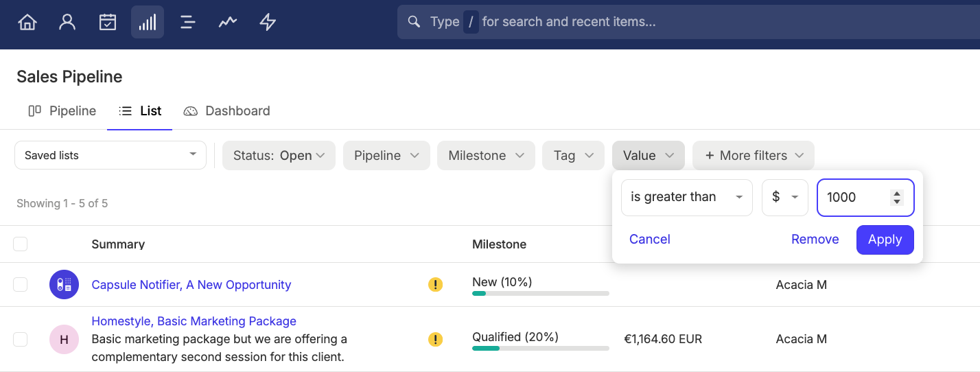The image size is (980, 372).
Task: Click the 'Showing 1 - 5 of 5' text
Action: click(x=62, y=203)
